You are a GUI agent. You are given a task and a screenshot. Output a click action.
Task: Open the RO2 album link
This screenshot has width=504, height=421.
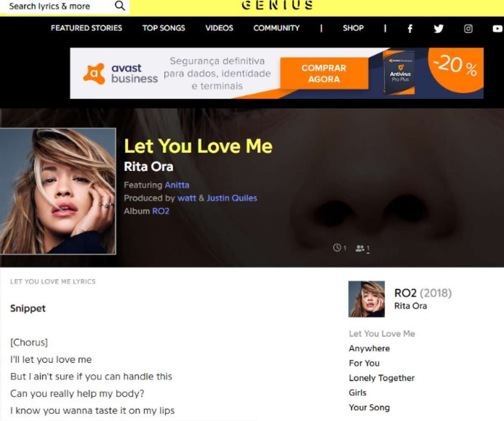click(160, 211)
